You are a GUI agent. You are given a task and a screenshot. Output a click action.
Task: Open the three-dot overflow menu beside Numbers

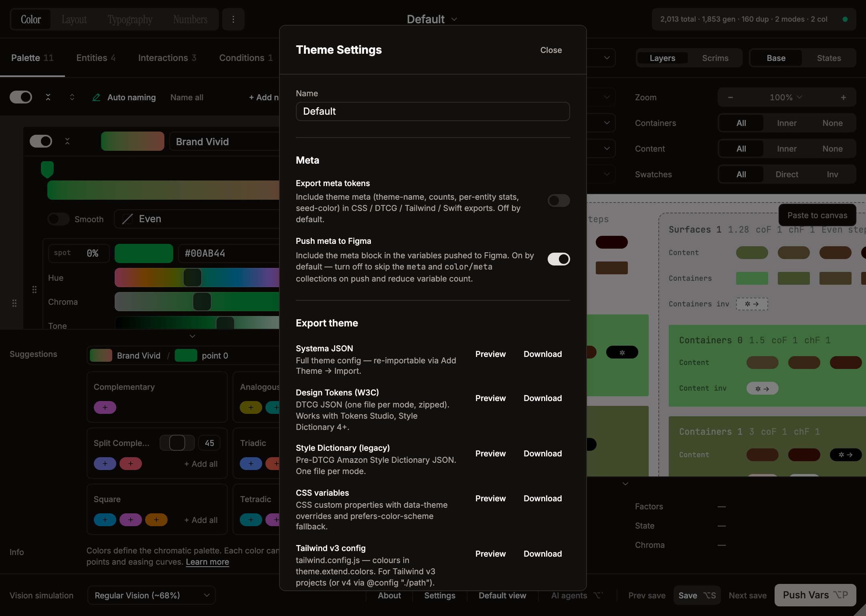(233, 19)
